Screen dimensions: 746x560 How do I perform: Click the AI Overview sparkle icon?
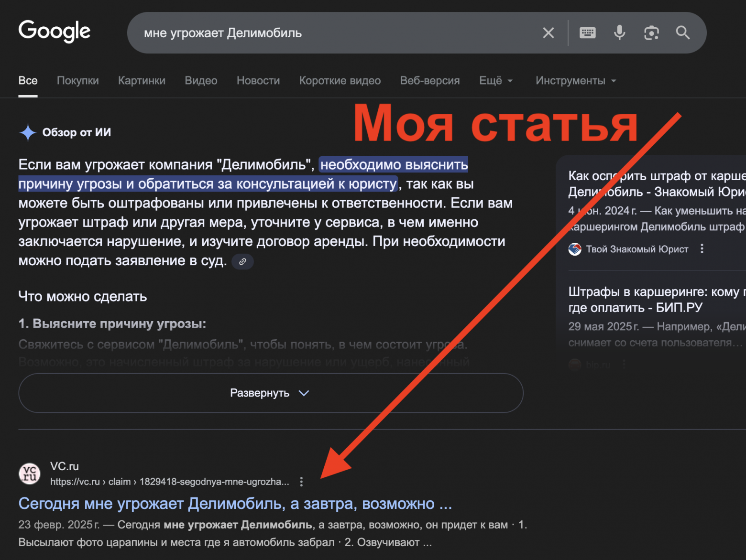[x=28, y=132]
